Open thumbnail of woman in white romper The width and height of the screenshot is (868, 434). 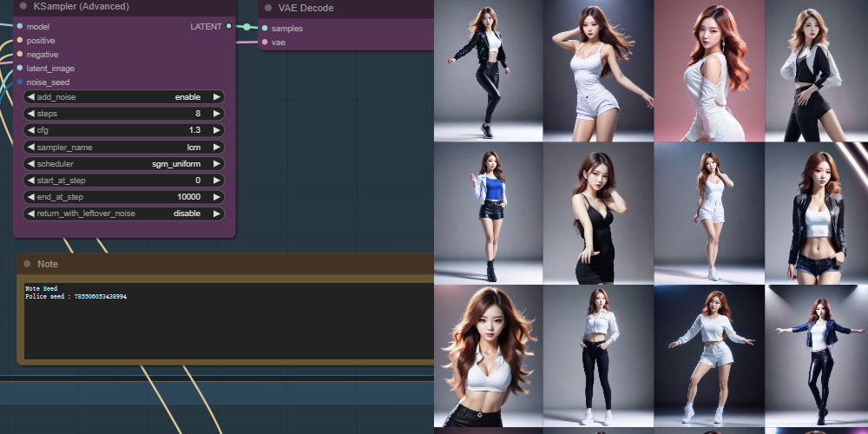click(598, 71)
